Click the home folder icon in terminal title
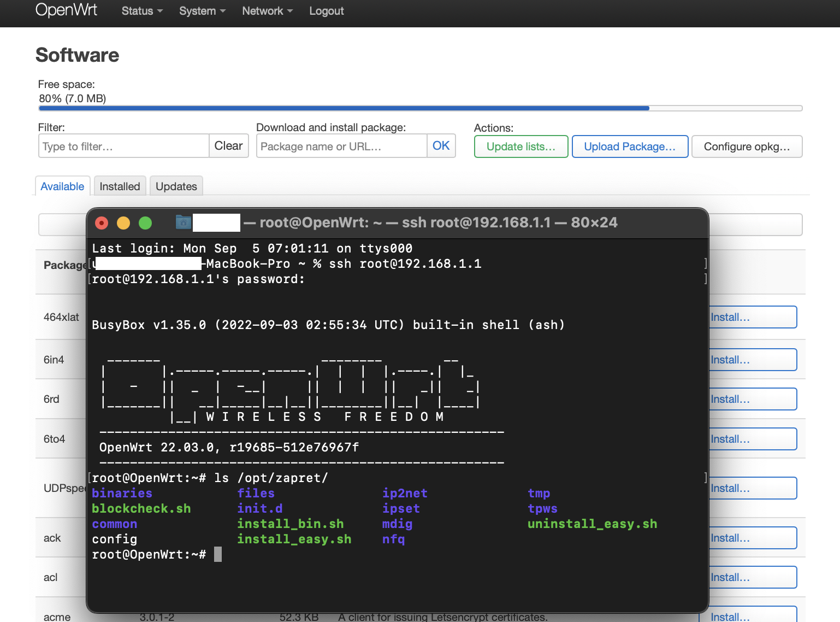The image size is (840, 622). click(184, 222)
